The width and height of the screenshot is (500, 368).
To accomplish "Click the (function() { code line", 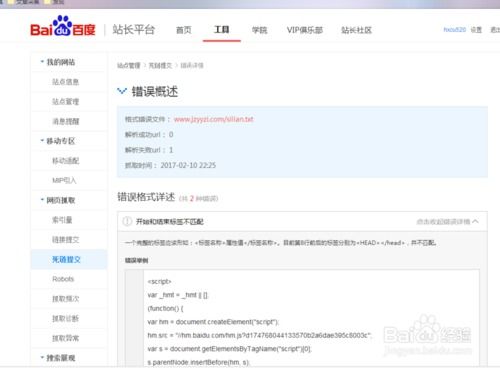I will (165, 309).
